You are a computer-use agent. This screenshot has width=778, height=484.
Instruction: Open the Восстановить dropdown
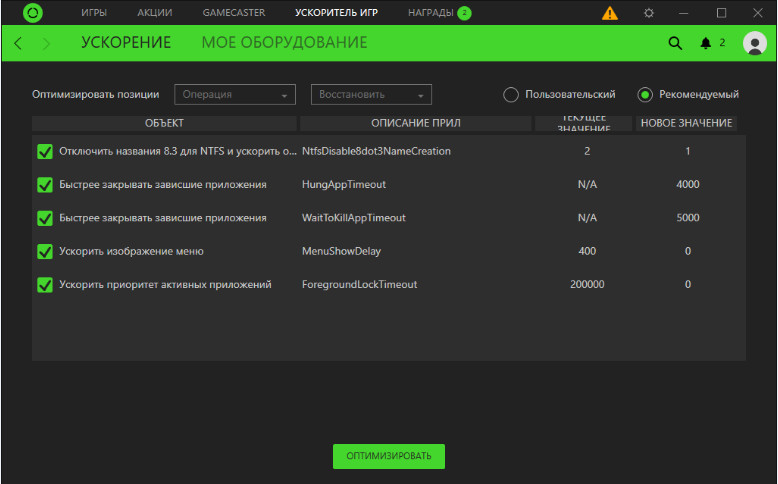coord(371,94)
